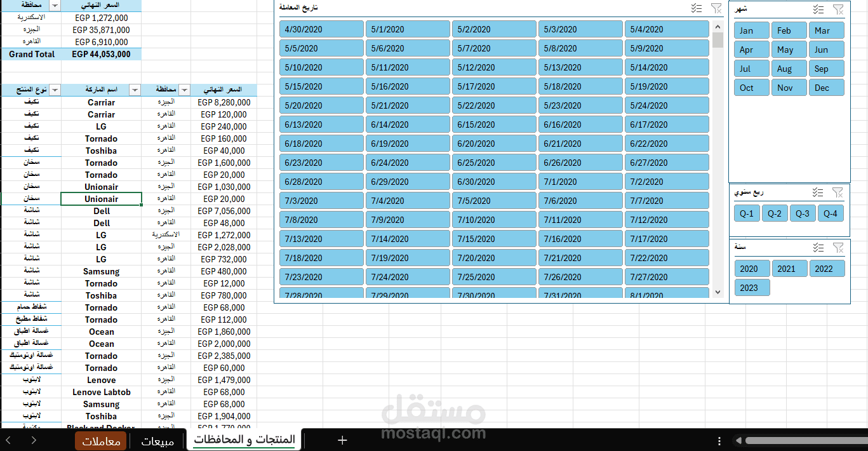This screenshot has height=451, width=868.
Task: Open top table governorate filter dropdown
Action: click(x=55, y=6)
